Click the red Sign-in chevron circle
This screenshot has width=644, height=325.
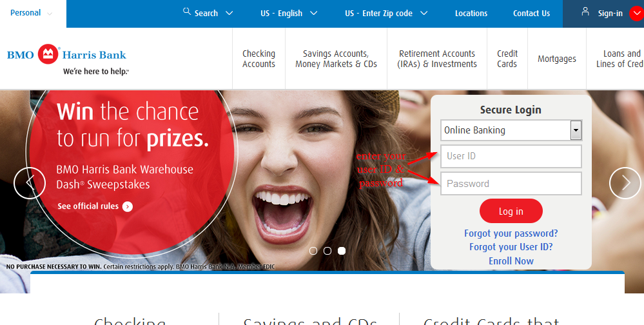[637, 13]
